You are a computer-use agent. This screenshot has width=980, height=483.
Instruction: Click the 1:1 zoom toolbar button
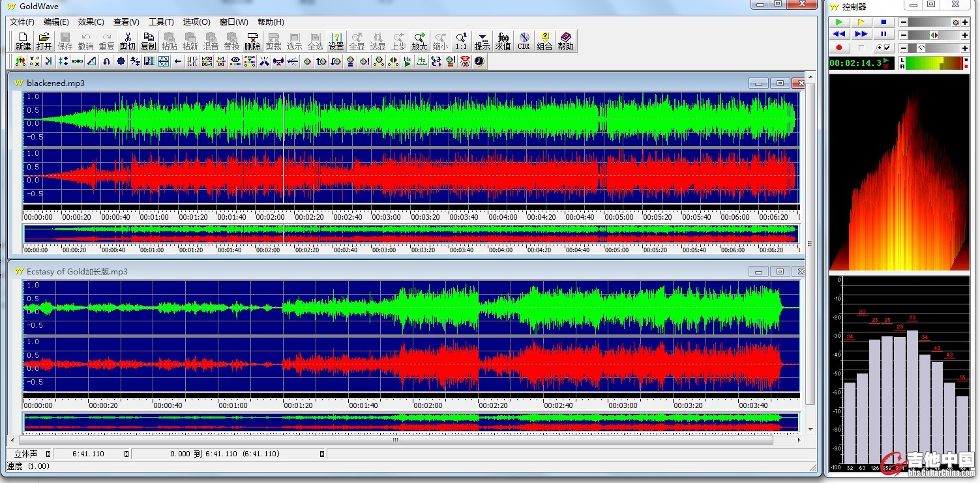click(461, 42)
